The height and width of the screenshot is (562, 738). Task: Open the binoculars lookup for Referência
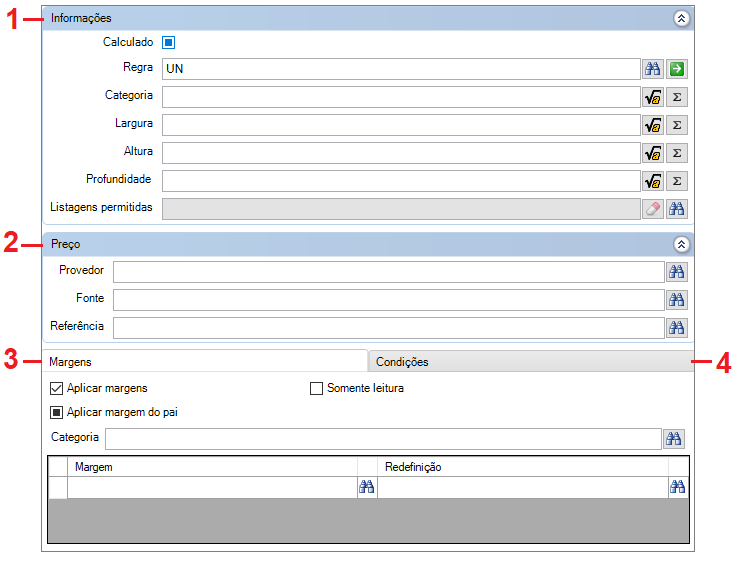tap(677, 328)
